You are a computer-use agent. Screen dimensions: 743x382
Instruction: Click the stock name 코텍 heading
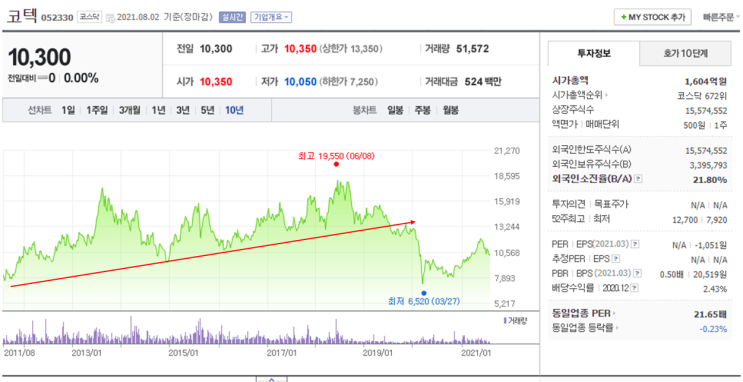click(21, 17)
